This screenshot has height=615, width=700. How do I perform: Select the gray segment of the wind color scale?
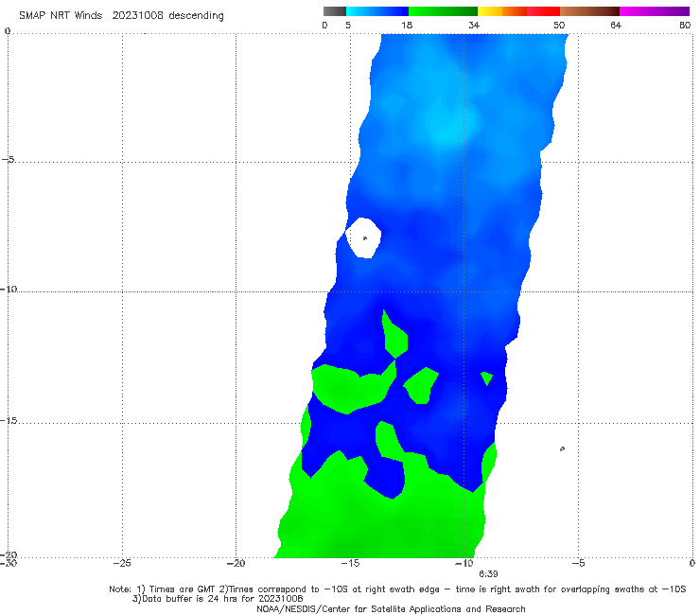pyautogui.click(x=335, y=11)
